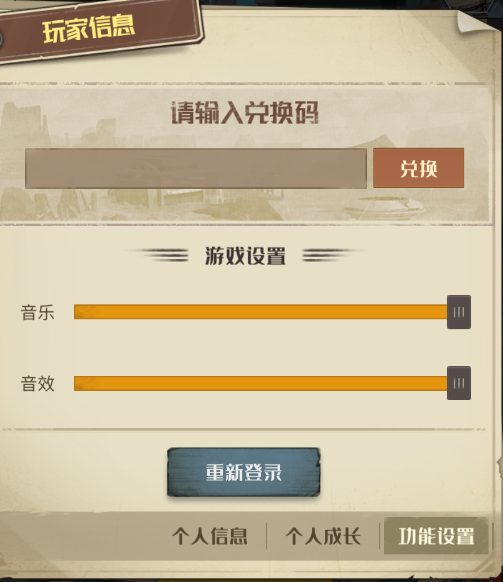Click the dome building illustration under 兑换
This screenshot has height=582, width=503.
coord(384,208)
